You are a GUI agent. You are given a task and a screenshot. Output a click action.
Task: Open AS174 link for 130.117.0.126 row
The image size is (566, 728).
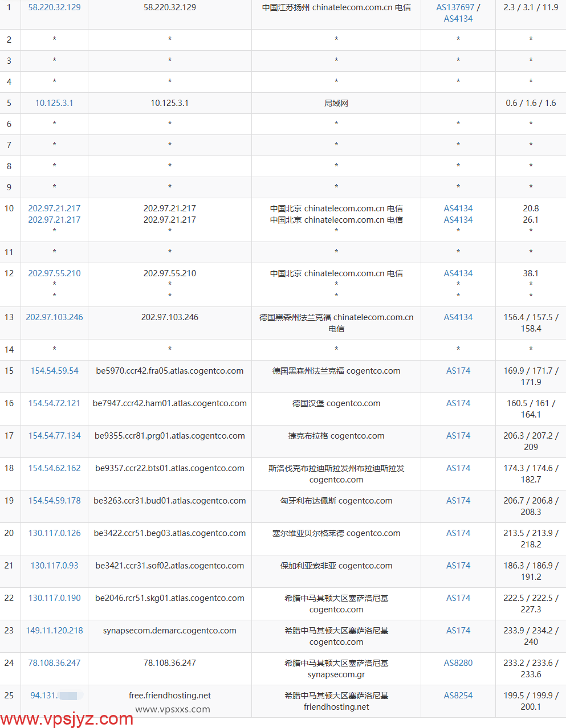(458, 533)
